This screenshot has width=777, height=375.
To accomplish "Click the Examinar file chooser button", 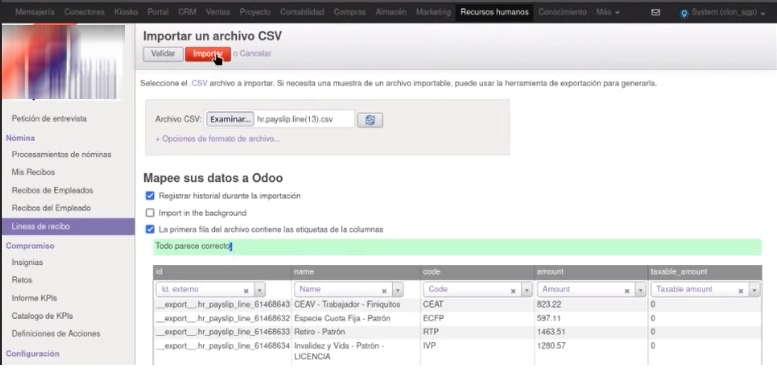I will point(229,119).
